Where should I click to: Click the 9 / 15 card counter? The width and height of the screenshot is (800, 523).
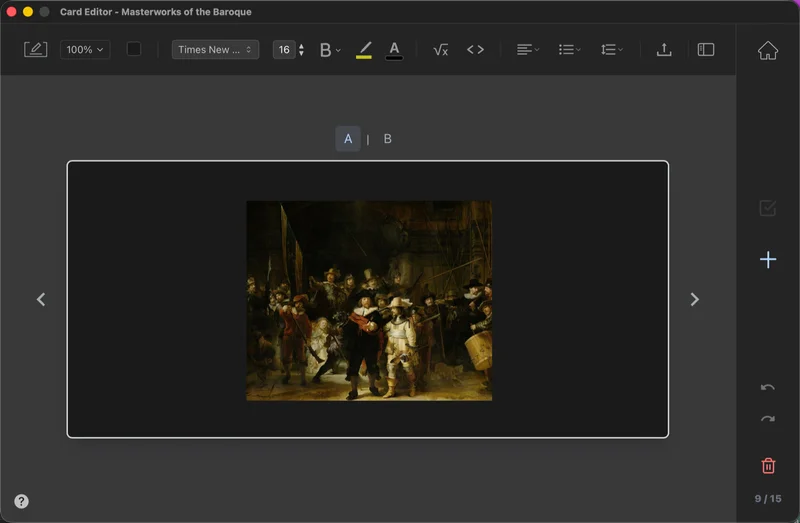768,499
